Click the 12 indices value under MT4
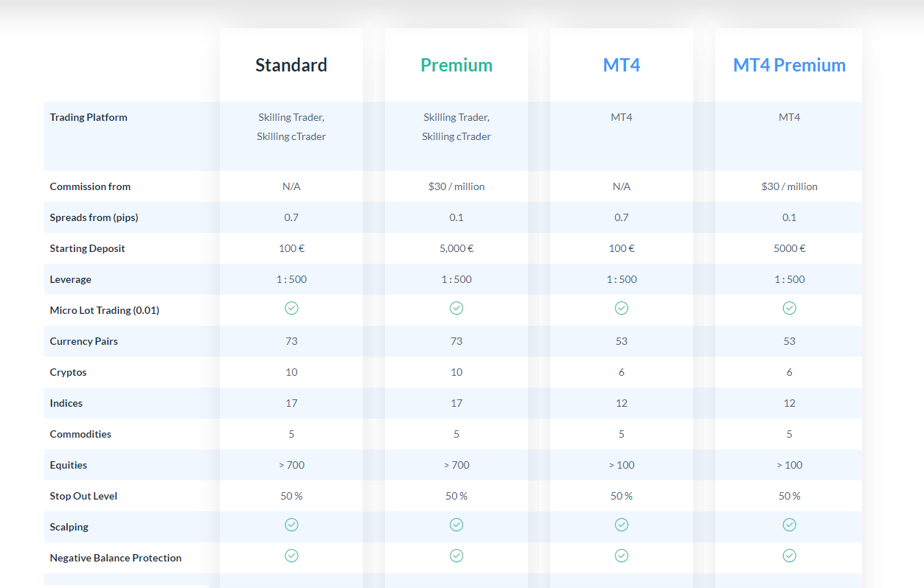Viewport: 924px width, 588px height. point(622,403)
